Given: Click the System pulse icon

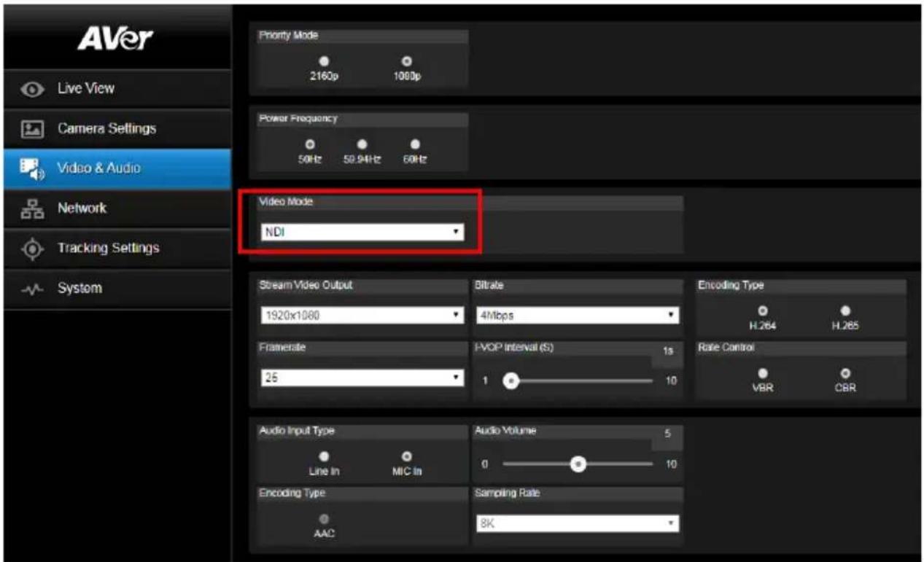Looking at the screenshot, I should click(31, 288).
